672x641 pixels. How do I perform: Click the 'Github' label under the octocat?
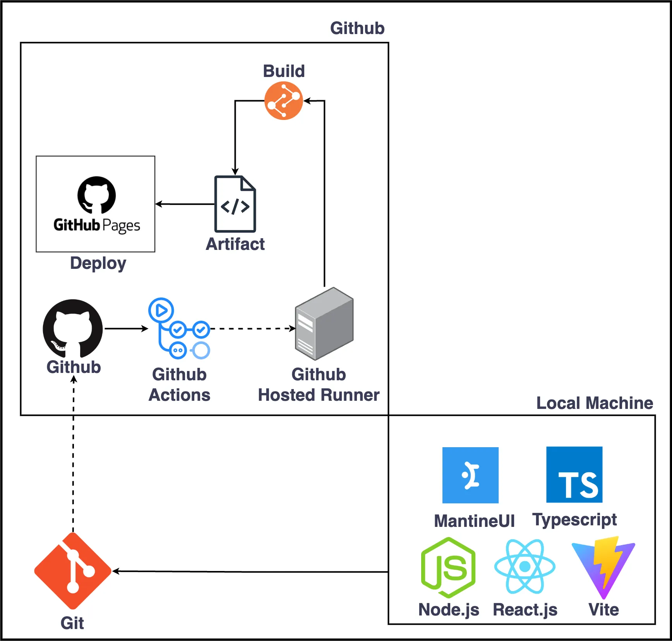coord(74,367)
